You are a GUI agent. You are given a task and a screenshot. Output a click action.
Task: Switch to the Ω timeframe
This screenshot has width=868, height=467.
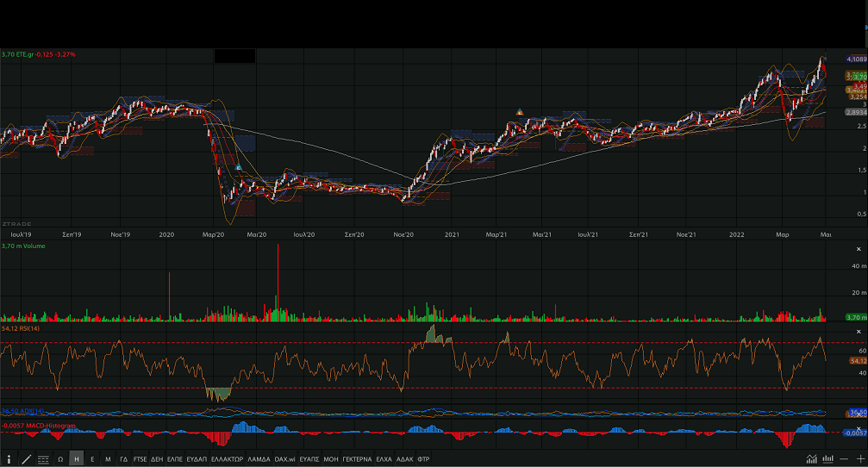tap(60, 459)
